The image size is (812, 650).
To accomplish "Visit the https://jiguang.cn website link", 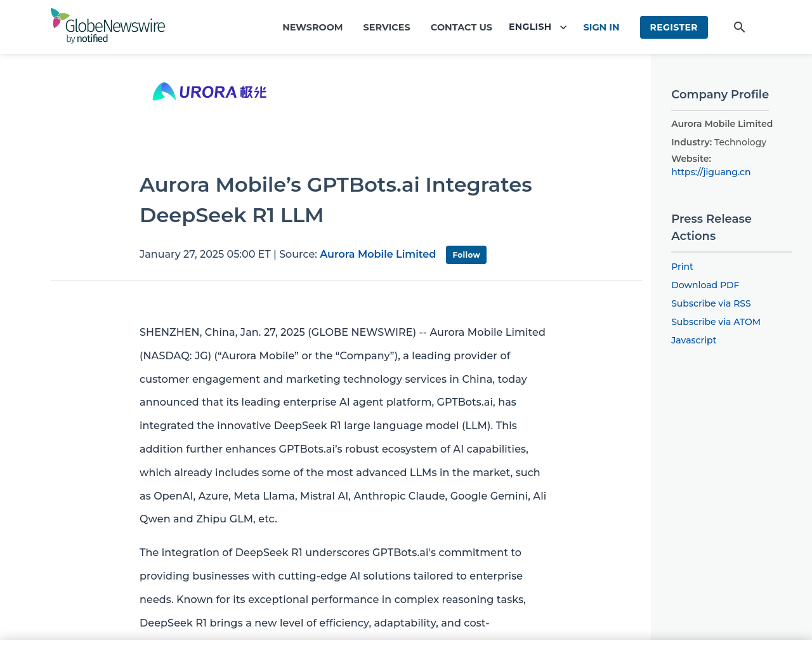I will tap(710, 172).
